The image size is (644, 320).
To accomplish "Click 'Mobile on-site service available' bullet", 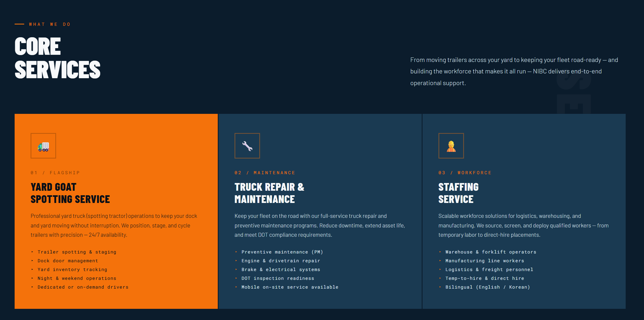I will point(290,287).
